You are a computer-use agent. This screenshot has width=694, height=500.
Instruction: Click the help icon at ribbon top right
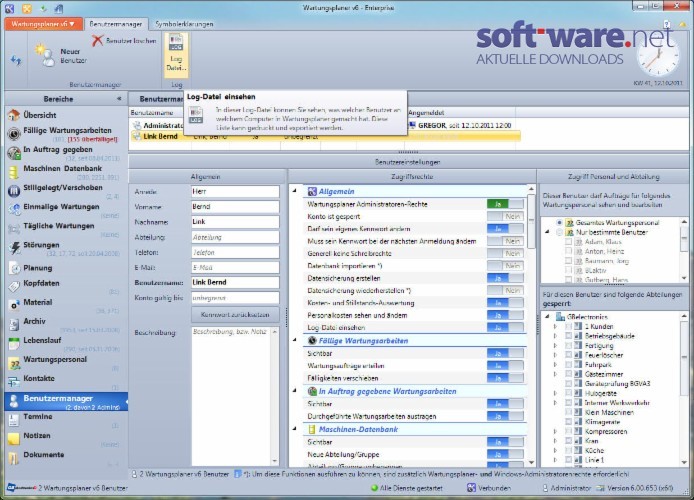667,24
